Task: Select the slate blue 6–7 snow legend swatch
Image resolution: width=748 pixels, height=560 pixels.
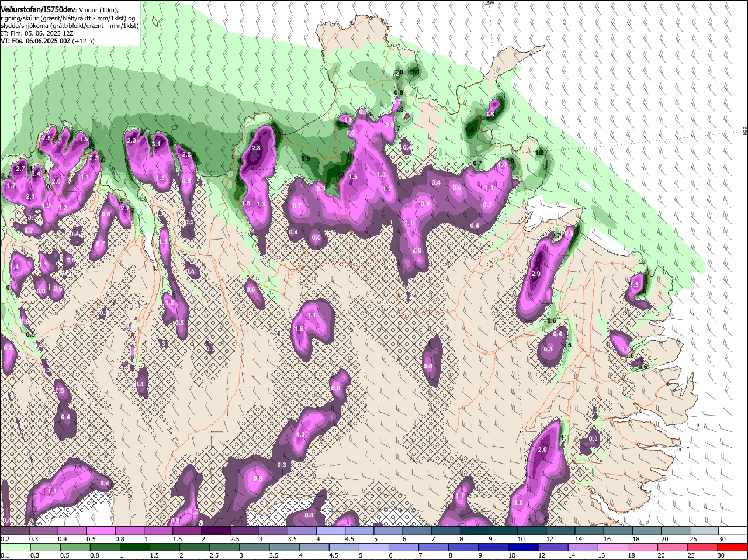Action: pyautogui.click(x=417, y=531)
